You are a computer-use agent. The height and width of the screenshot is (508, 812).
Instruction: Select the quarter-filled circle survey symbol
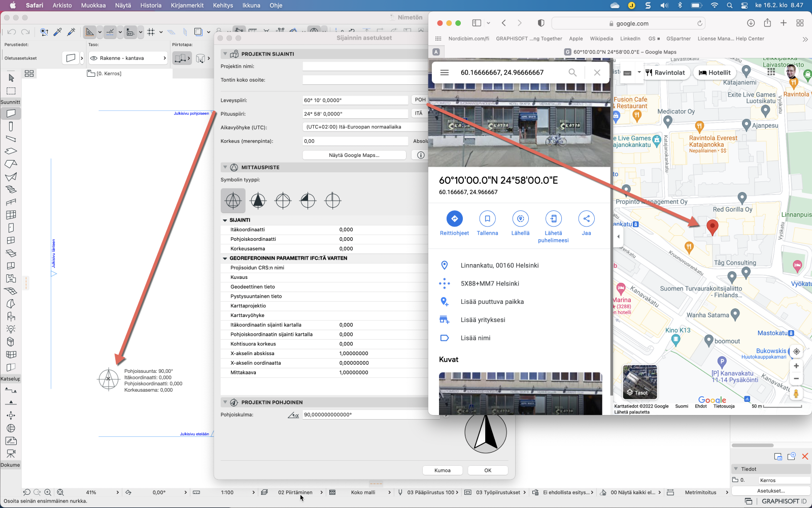pyautogui.click(x=308, y=201)
